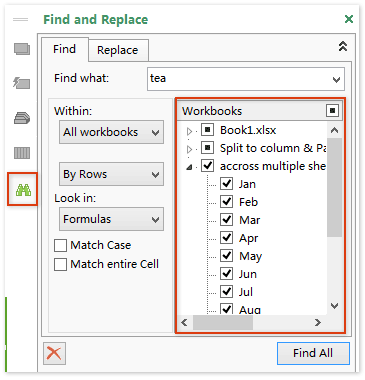Open the Column List pane icon
365x380 pixels.
point(22,153)
